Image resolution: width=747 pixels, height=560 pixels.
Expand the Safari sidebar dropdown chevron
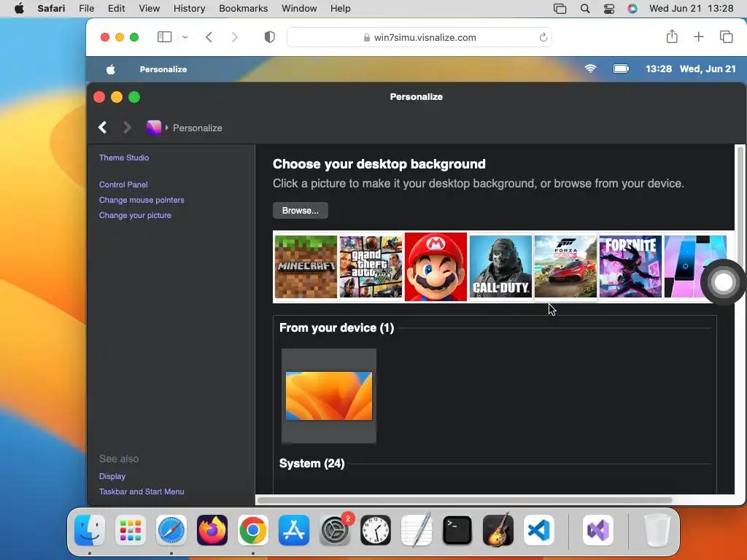tap(185, 37)
